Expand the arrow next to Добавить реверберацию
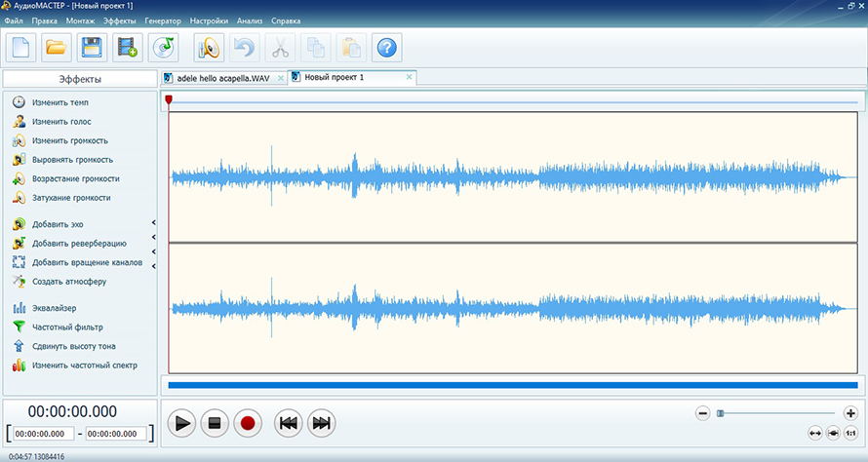 154,243
